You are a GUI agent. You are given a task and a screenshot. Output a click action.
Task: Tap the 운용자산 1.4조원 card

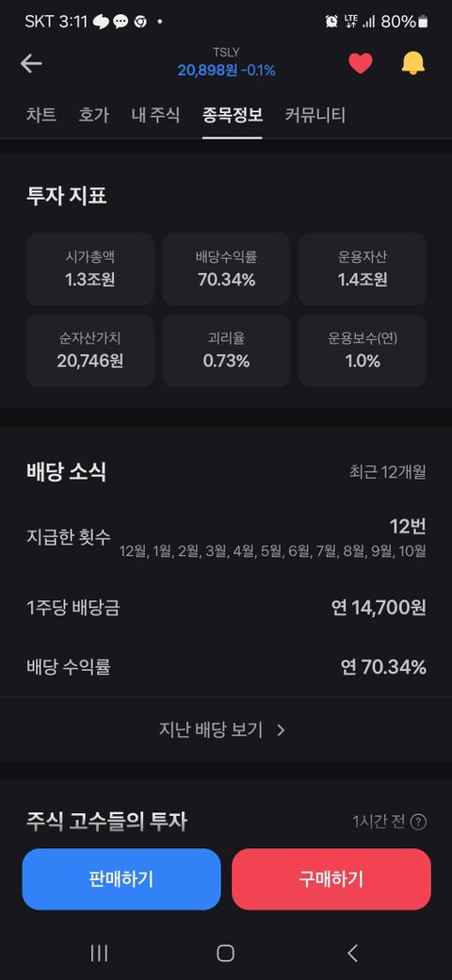click(363, 269)
